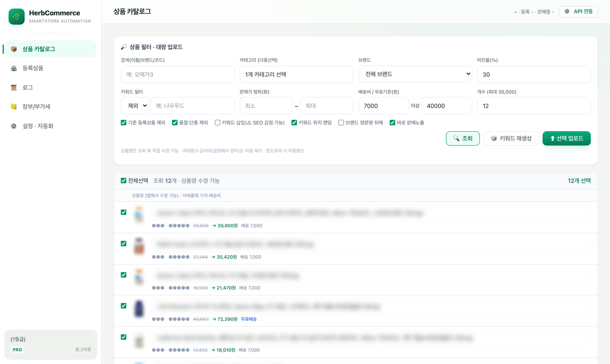
Task: Click the 키워드 재생성 button
Action: click(x=511, y=138)
